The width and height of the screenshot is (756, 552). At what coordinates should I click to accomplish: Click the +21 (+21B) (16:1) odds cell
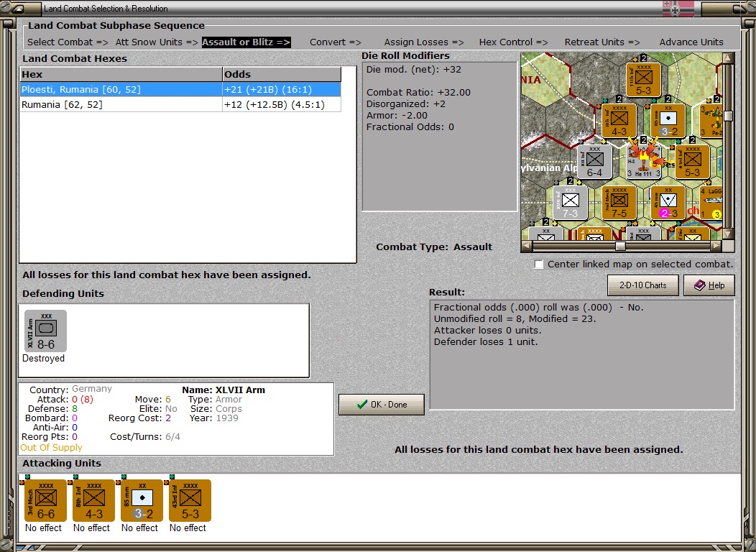(x=282, y=89)
